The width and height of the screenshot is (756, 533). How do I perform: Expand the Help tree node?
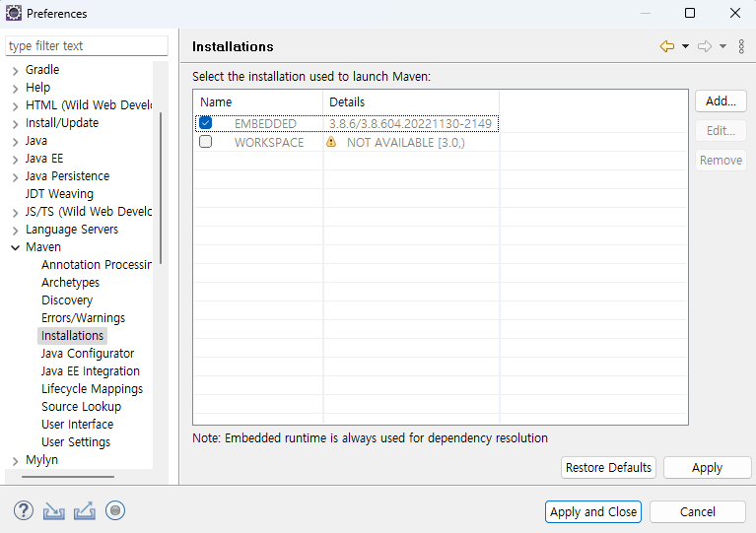[15, 89]
